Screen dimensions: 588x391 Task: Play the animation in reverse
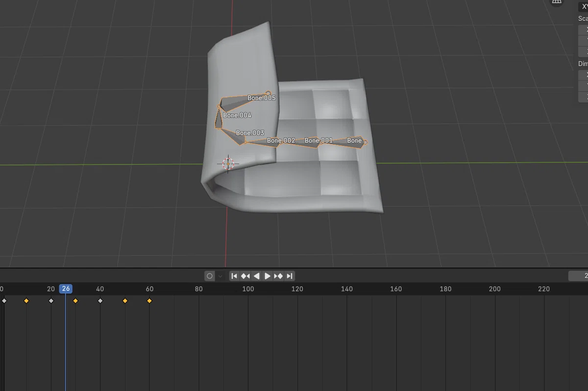pyautogui.click(x=256, y=276)
